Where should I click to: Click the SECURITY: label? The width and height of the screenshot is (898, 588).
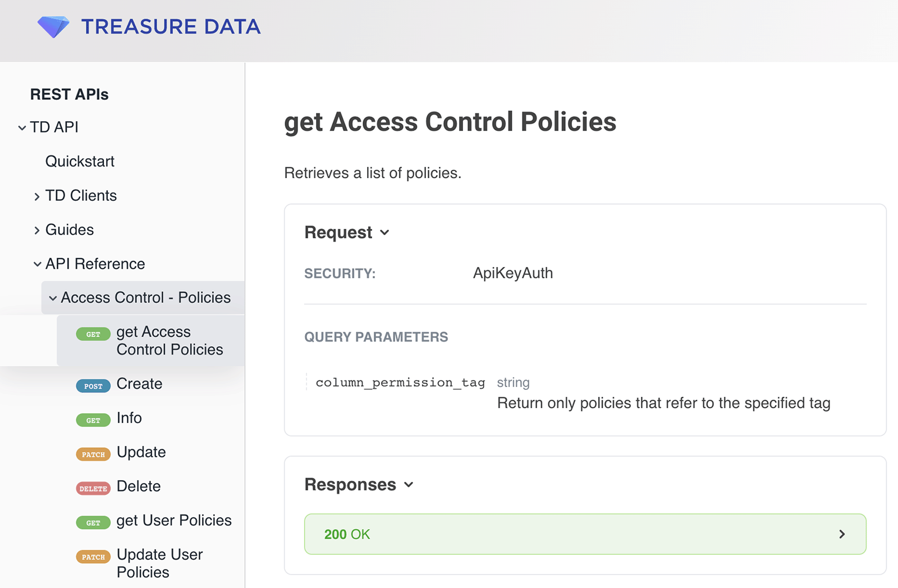click(x=340, y=274)
